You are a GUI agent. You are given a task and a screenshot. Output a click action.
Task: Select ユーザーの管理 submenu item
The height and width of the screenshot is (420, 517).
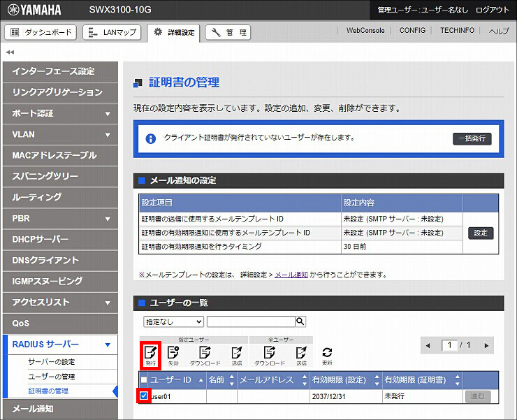click(52, 377)
